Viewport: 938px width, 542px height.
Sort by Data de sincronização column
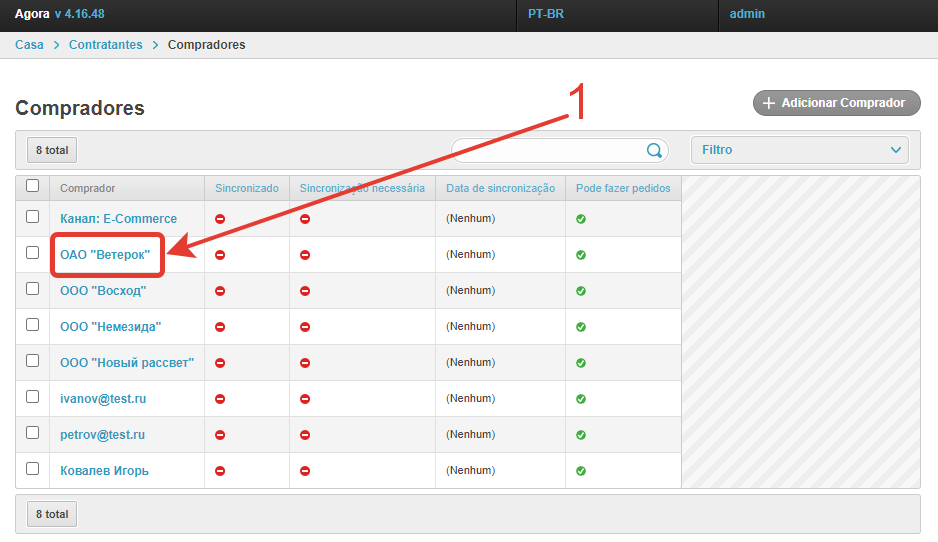(x=500, y=188)
